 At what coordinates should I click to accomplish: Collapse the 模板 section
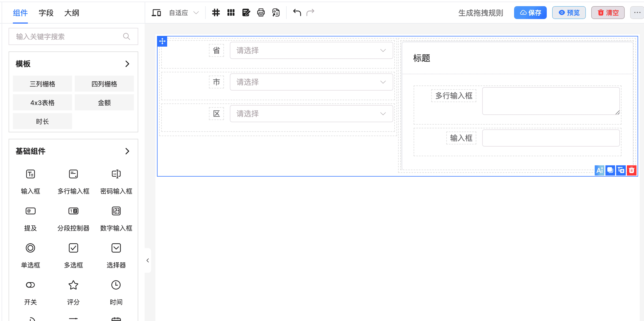(127, 64)
